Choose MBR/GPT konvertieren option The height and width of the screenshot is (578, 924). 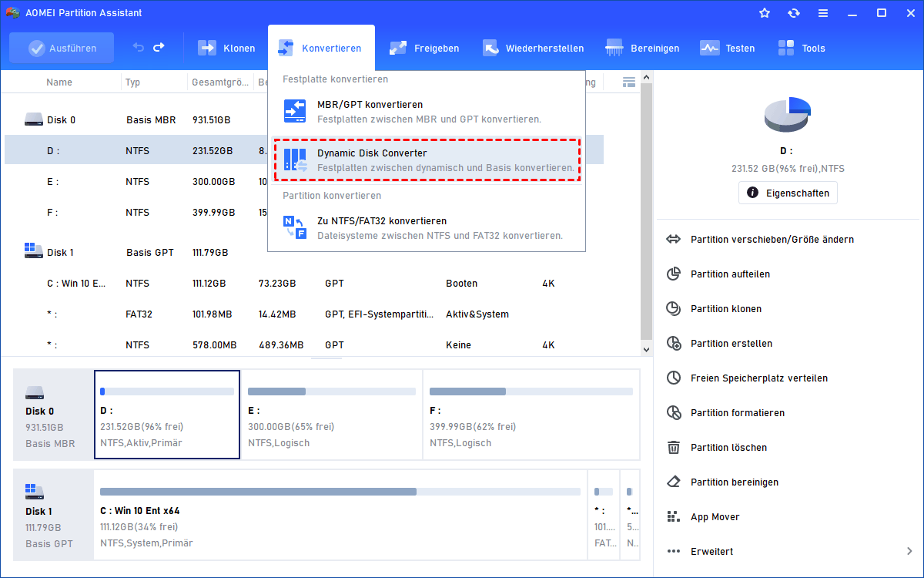coord(427,112)
